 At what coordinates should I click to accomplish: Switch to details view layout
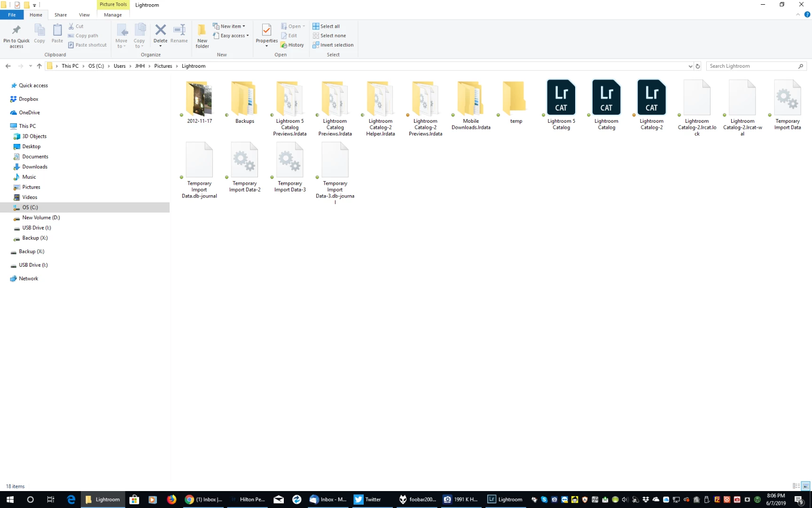(x=796, y=486)
